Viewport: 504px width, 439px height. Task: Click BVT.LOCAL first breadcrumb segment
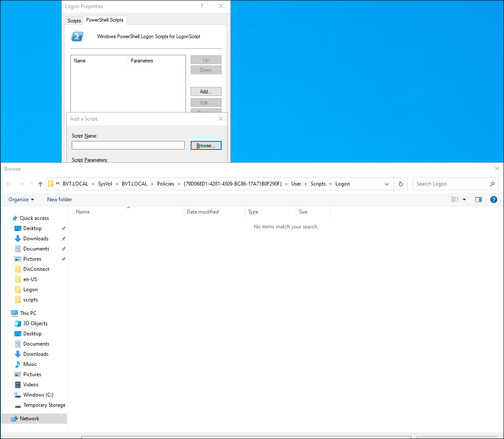[75, 184]
